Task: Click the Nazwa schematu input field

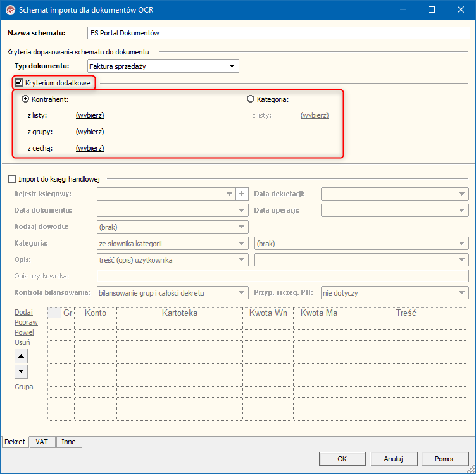Action: (x=279, y=33)
